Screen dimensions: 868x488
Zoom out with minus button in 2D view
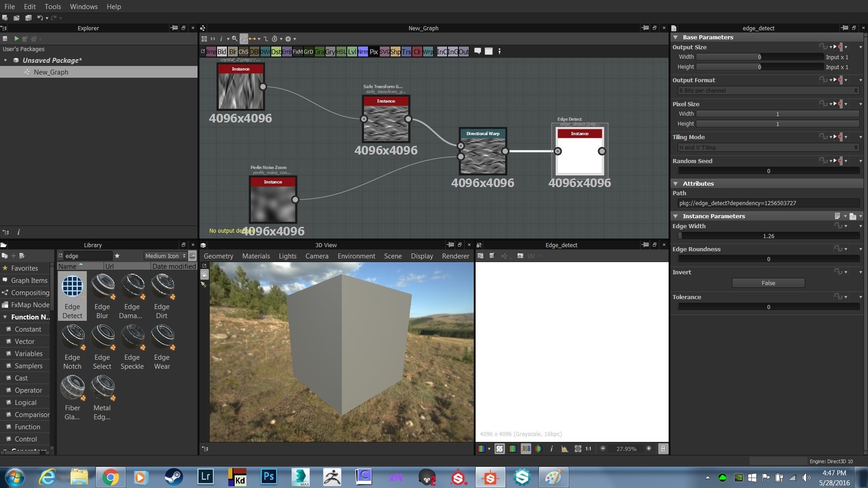pyautogui.click(x=603, y=449)
